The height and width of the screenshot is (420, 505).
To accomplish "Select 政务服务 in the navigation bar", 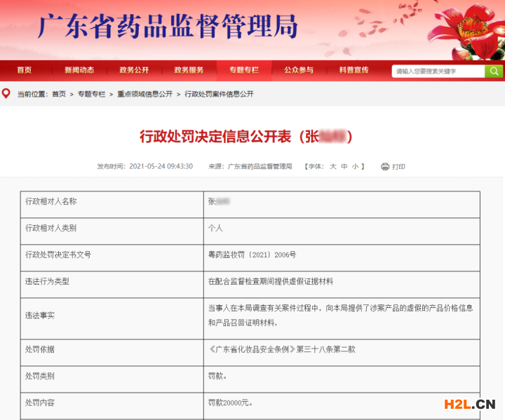I will (189, 70).
